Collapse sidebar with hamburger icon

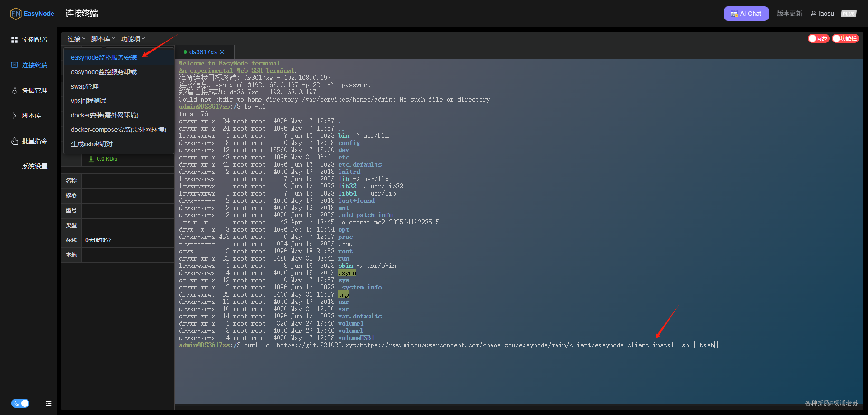click(x=48, y=404)
